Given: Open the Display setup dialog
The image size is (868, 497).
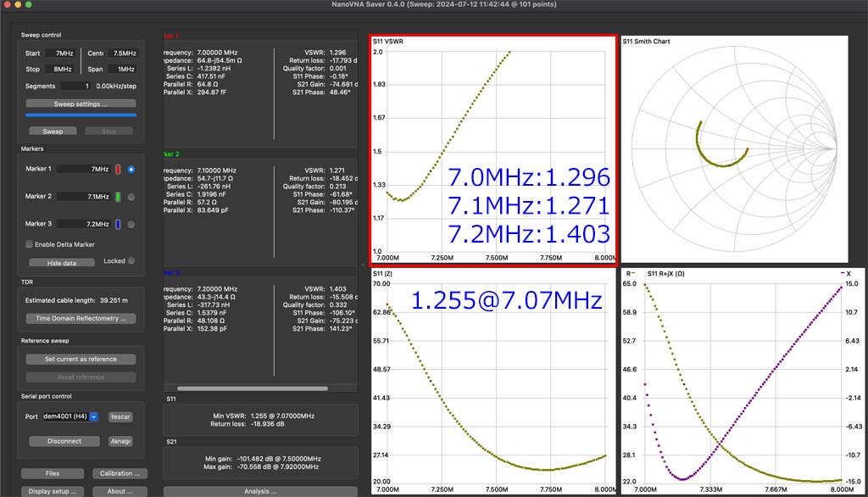Looking at the screenshot, I should 53,491.
